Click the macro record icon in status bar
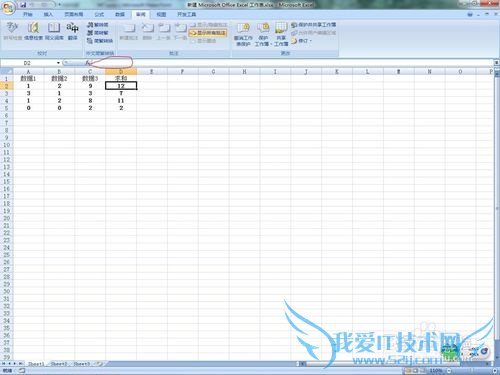The width and height of the screenshot is (500, 375). click(22, 371)
